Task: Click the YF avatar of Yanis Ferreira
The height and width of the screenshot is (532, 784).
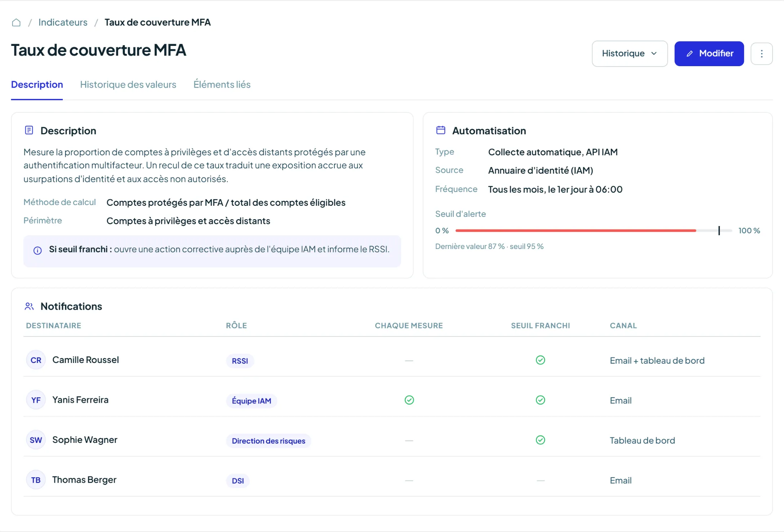Action: (x=36, y=400)
